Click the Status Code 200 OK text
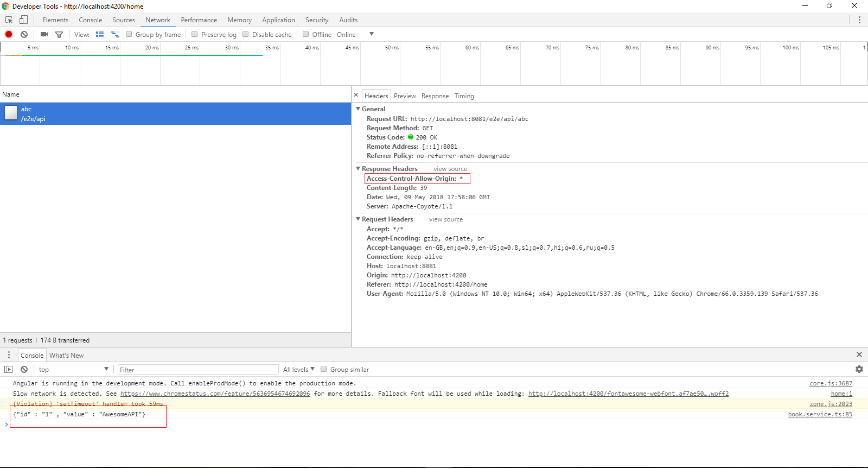Viewport: 868px width, 469px height. point(426,137)
